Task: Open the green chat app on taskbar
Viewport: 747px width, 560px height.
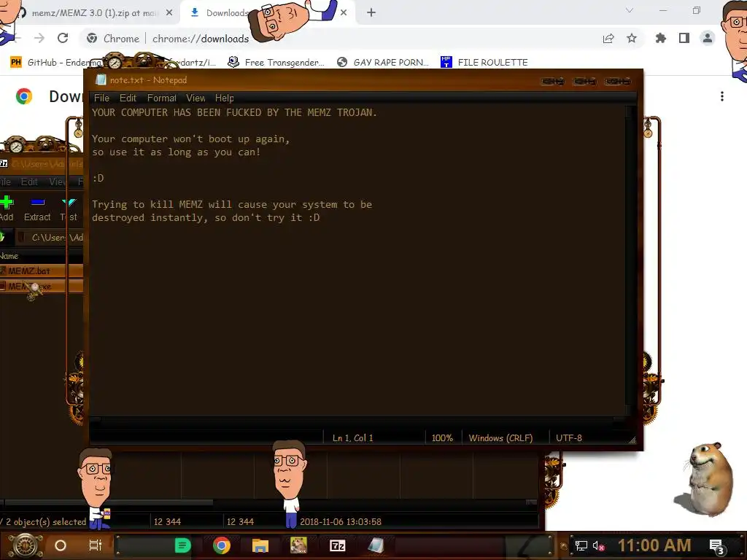Action: pos(182,545)
